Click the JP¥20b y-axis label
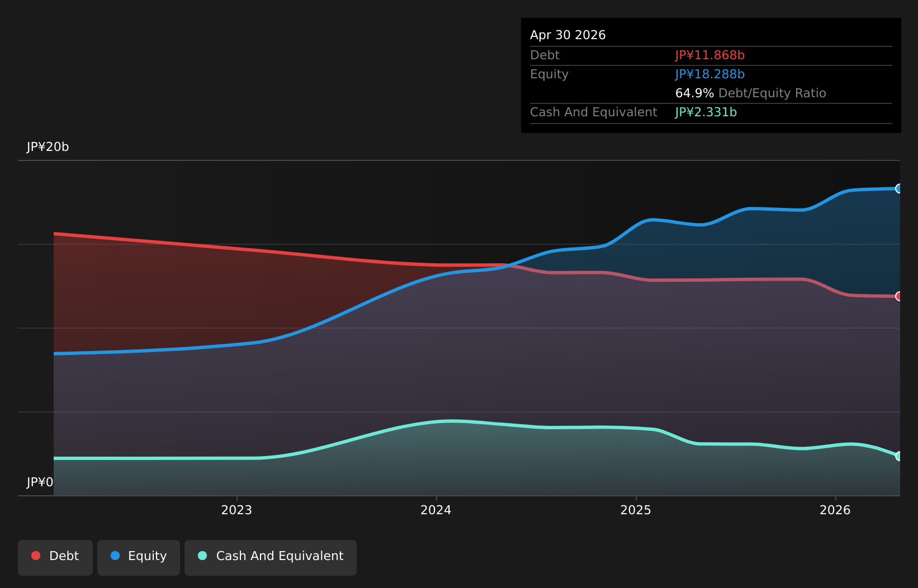 pyautogui.click(x=48, y=147)
